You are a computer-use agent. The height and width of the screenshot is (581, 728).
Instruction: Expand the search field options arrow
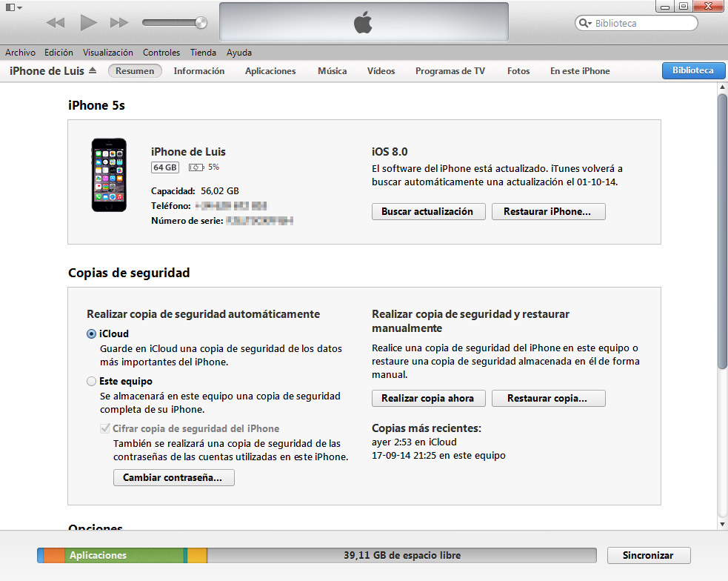[x=591, y=24]
